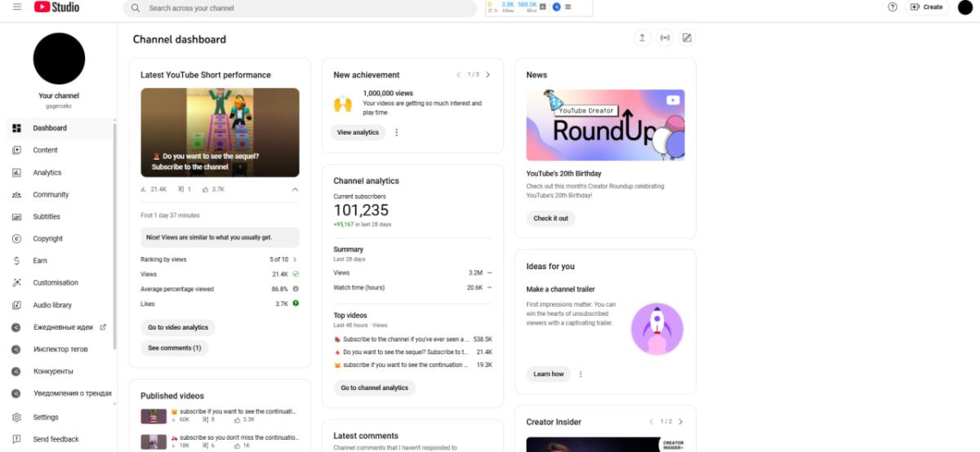Open Audio library in the sidebar
The height and width of the screenshot is (452, 980).
[x=59, y=304]
